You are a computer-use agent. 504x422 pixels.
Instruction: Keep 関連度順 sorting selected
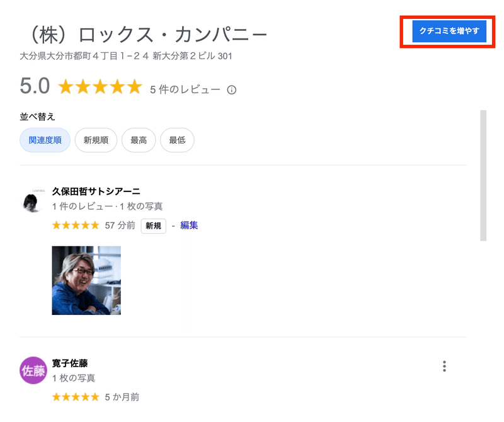[45, 140]
